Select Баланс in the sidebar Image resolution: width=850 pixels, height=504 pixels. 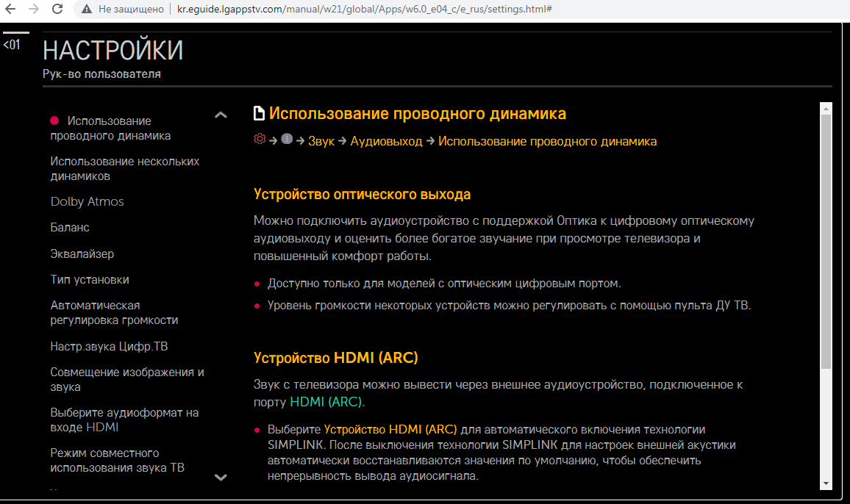(x=70, y=228)
